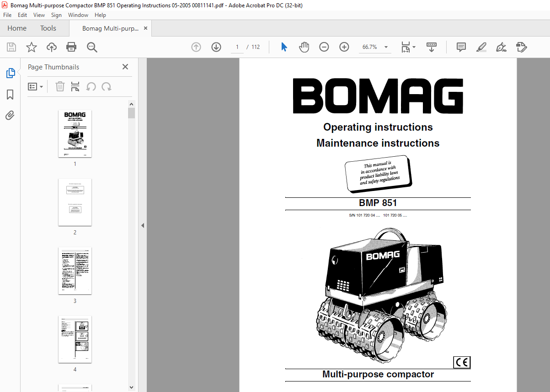The height and width of the screenshot is (392, 550).
Task: Add a comment with the note icon
Action: point(461,47)
